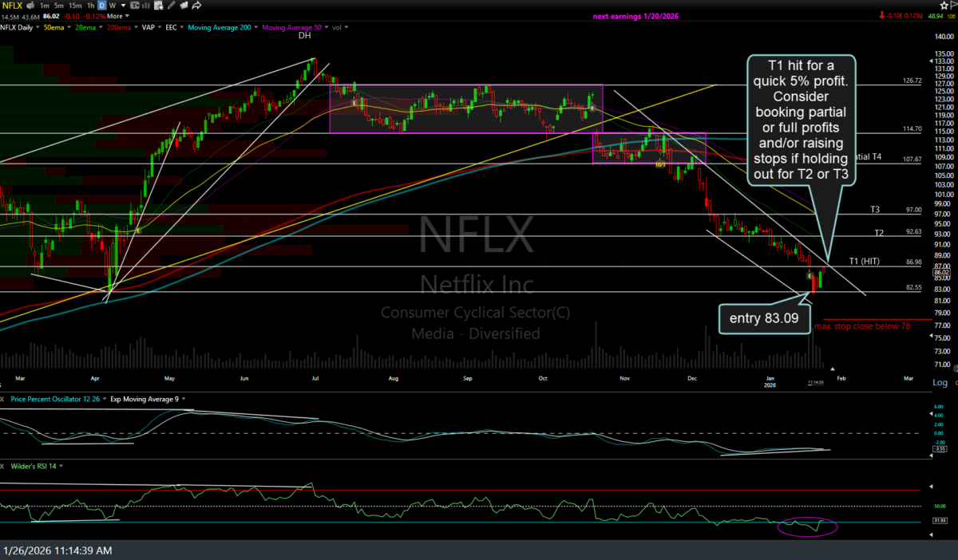Click the TC template icon in toolbar
The image size is (958, 560).
coord(134,6)
